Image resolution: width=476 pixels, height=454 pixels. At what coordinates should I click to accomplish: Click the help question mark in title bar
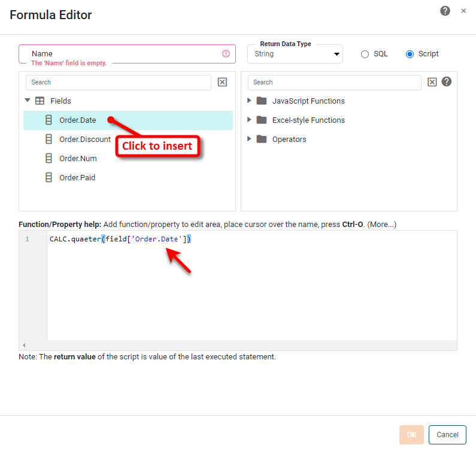click(x=445, y=11)
